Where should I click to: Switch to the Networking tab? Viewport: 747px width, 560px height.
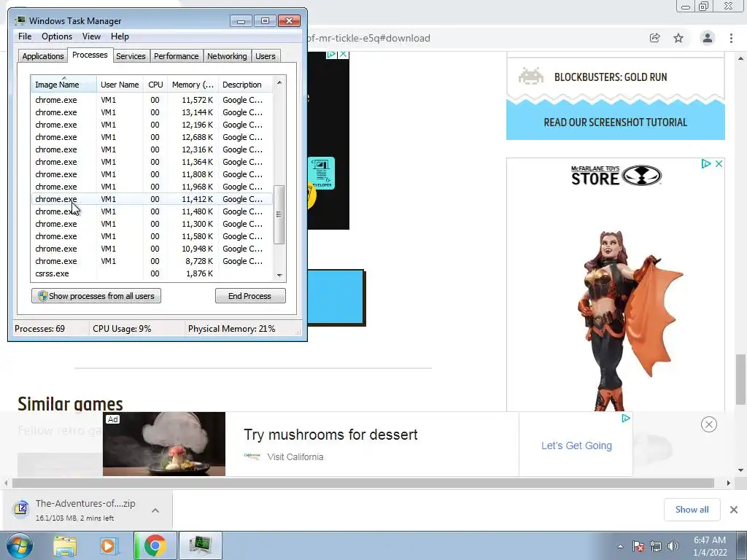227,56
